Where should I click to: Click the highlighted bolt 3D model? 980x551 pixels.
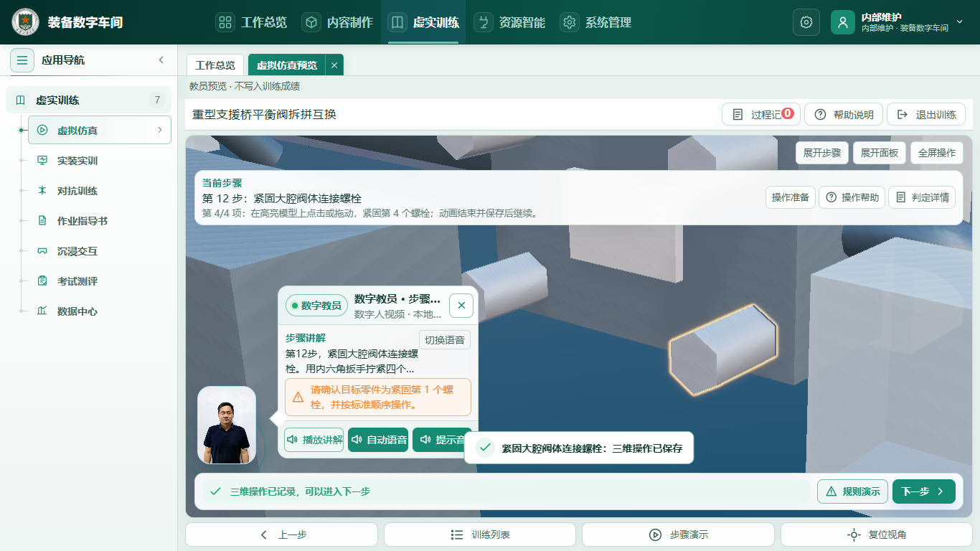click(x=723, y=349)
